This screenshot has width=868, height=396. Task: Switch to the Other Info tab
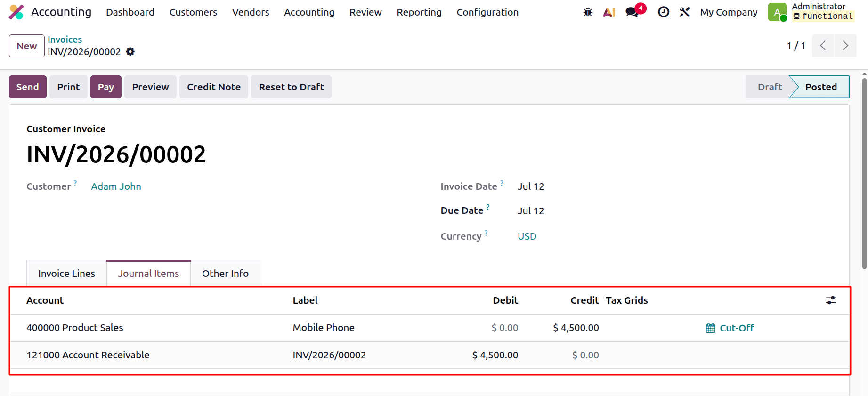(x=225, y=274)
